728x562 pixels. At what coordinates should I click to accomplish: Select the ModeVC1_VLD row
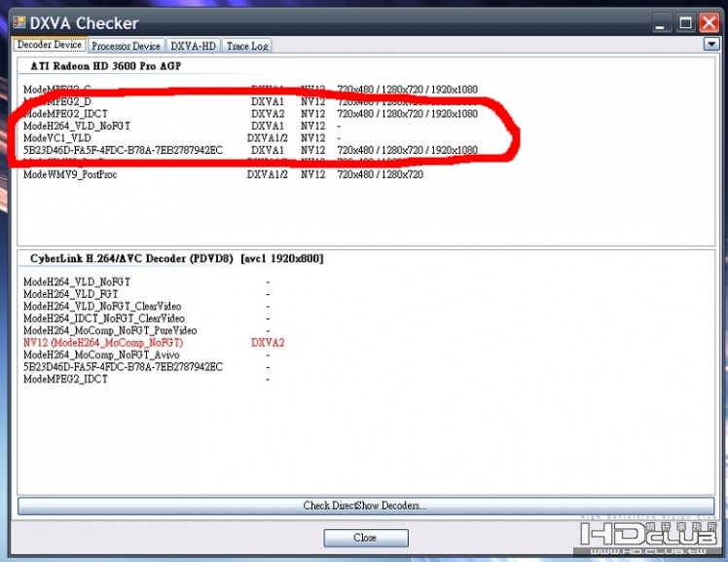[182, 138]
